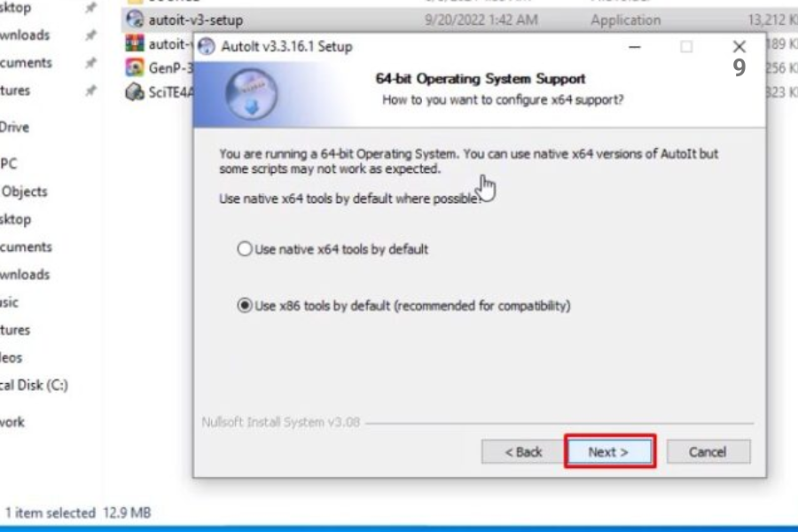Click the AutoIt Setup title bar icon

(207, 46)
